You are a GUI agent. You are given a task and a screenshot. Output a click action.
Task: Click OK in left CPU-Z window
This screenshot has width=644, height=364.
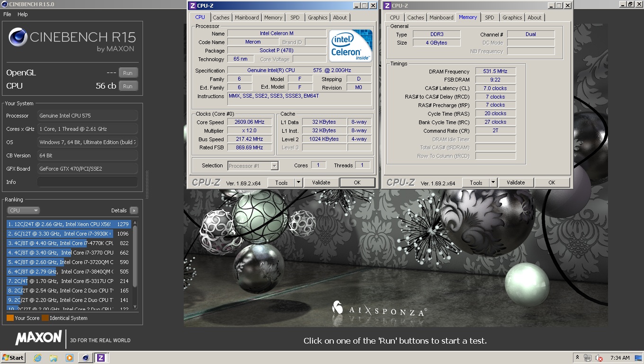click(x=357, y=182)
